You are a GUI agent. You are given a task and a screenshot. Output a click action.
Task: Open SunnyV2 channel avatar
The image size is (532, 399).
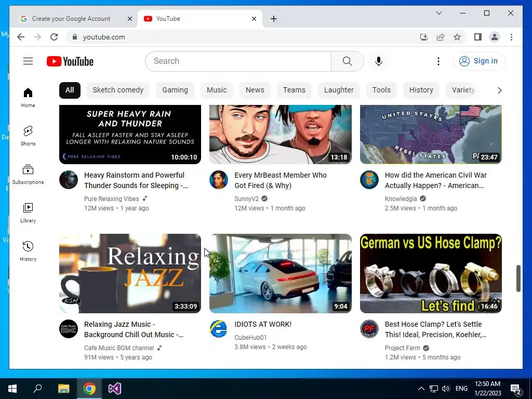click(x=219, y=180)
